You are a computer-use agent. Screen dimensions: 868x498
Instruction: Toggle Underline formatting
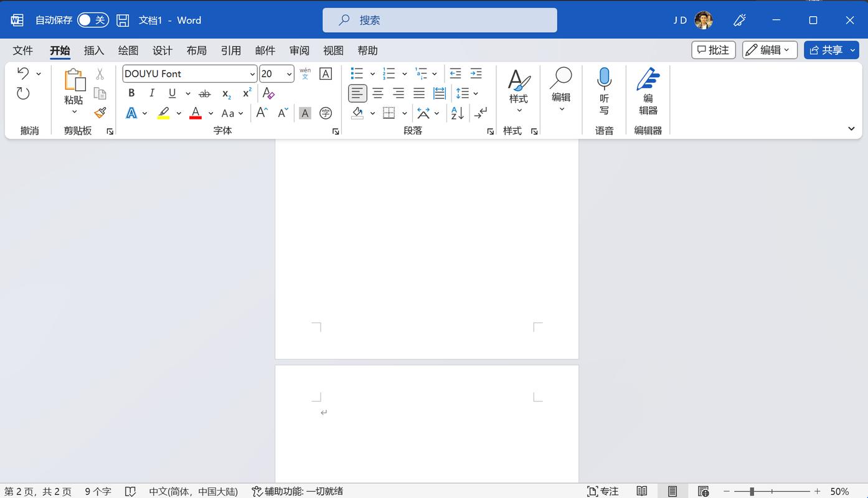172,93
